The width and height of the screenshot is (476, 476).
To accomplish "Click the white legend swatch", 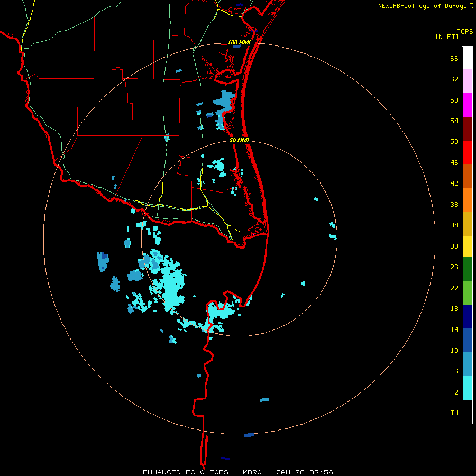I will (467, 58).
